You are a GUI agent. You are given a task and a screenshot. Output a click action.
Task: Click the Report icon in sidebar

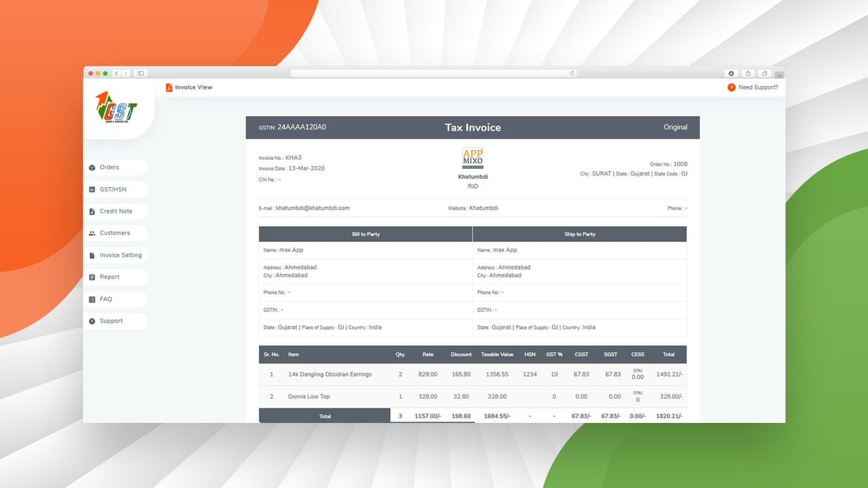tap(92, 277)
